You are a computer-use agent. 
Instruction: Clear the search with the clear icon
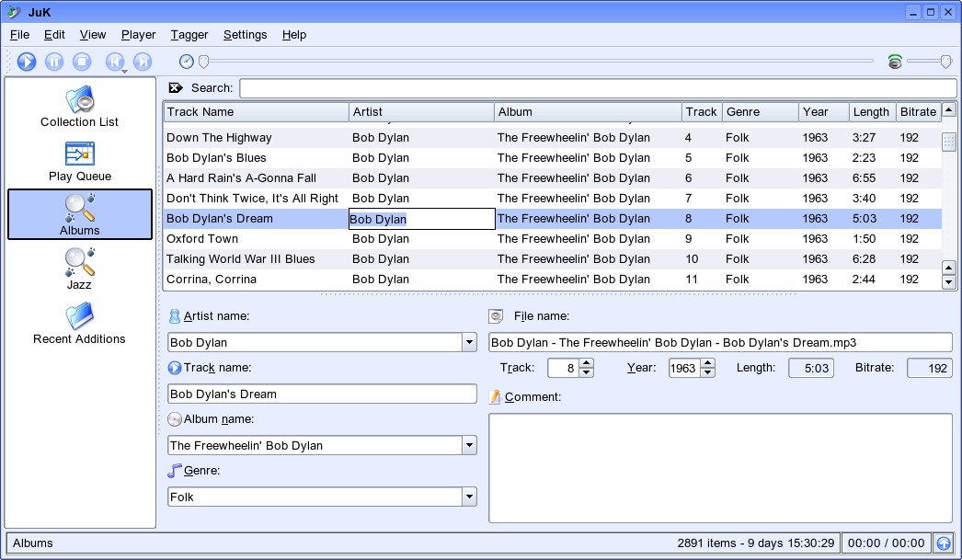click(x=176, y=87)
